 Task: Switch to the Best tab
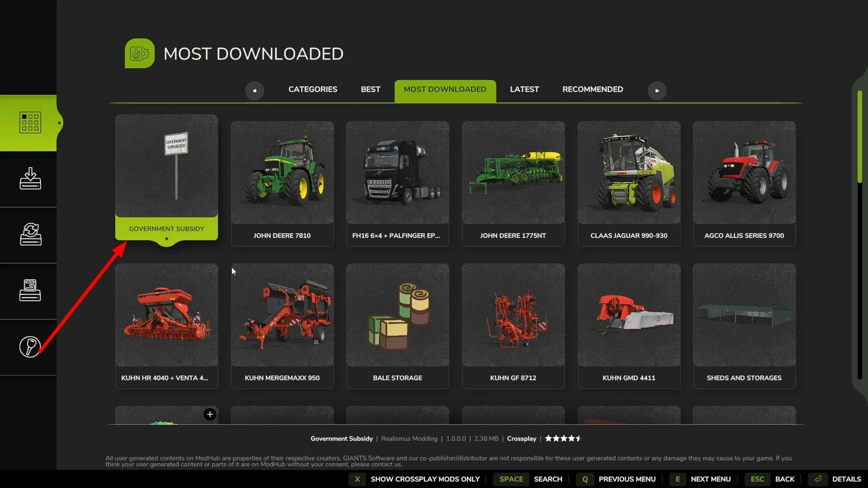tap(370, 89)
